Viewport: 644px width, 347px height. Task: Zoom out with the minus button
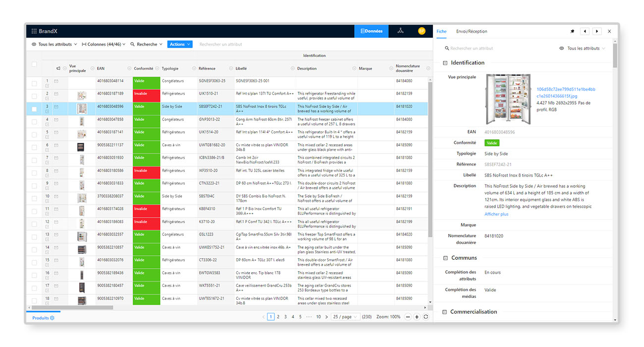point(408,317)
